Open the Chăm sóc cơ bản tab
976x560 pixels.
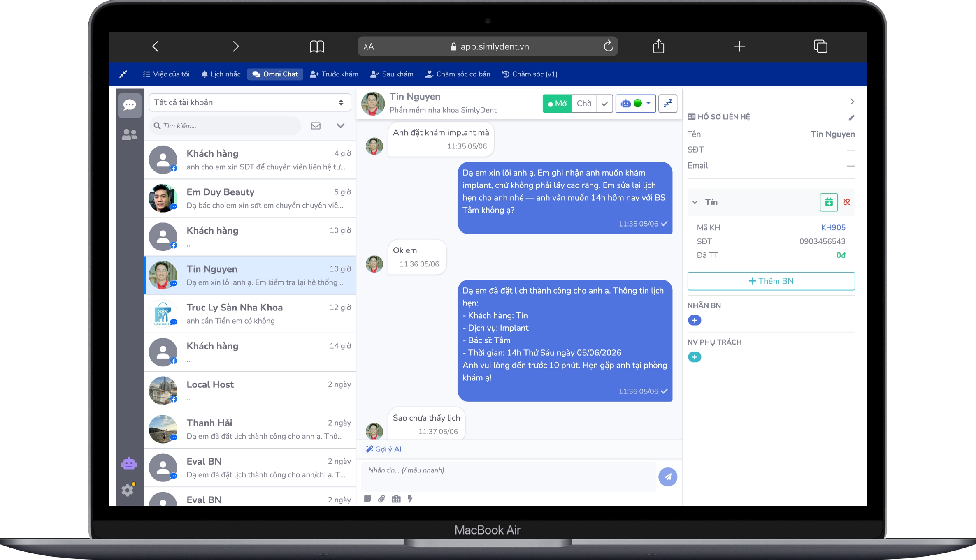point(458,74)
